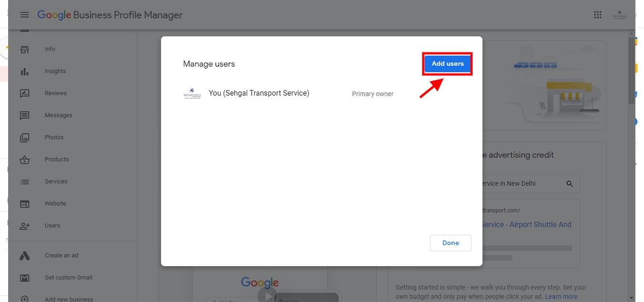Click the Info storefront icon

tap(25, 49)
